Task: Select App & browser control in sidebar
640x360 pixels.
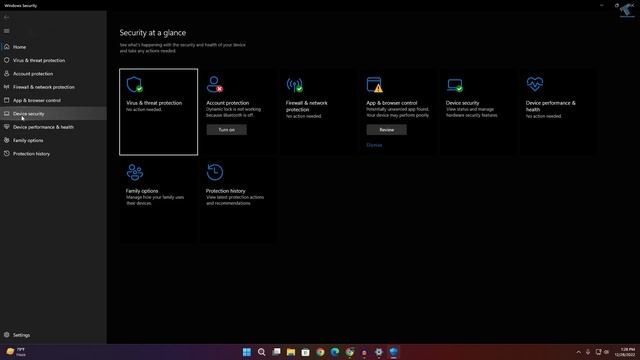Action: tap(53, 100)
